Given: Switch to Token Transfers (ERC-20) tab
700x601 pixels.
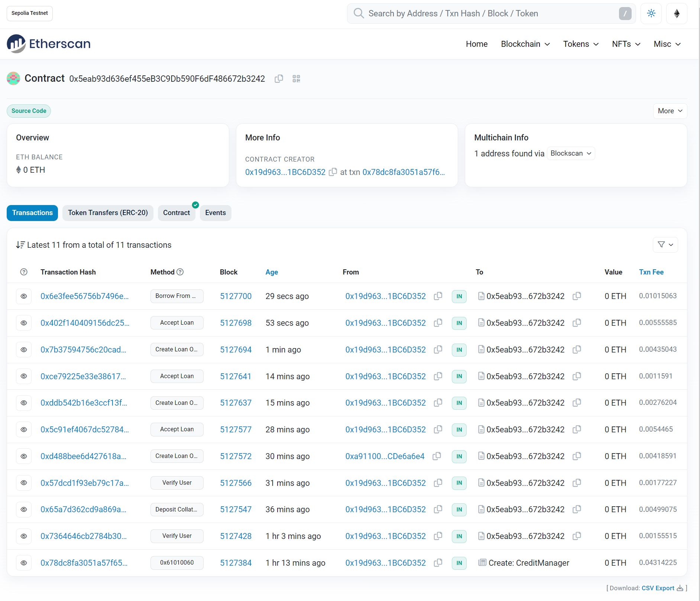Looking at the screenshot, I should click(x=108, y=213).
